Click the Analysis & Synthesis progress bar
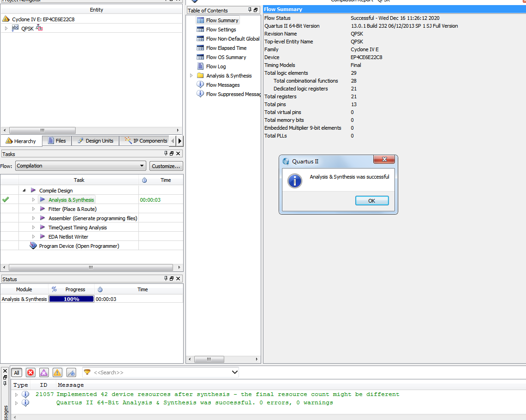This screenshot has width=526, height=420. pos(72,299)
